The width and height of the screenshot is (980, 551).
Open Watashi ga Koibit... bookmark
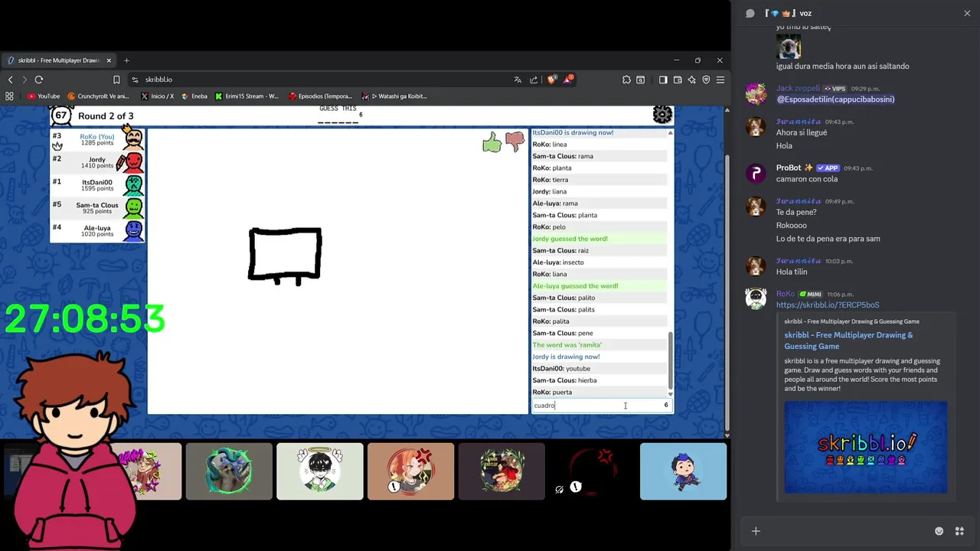[394, 96]
